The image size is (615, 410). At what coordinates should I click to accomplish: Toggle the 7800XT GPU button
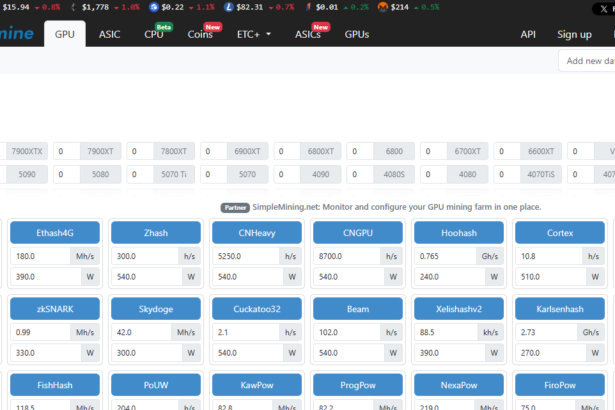point(174,151)
